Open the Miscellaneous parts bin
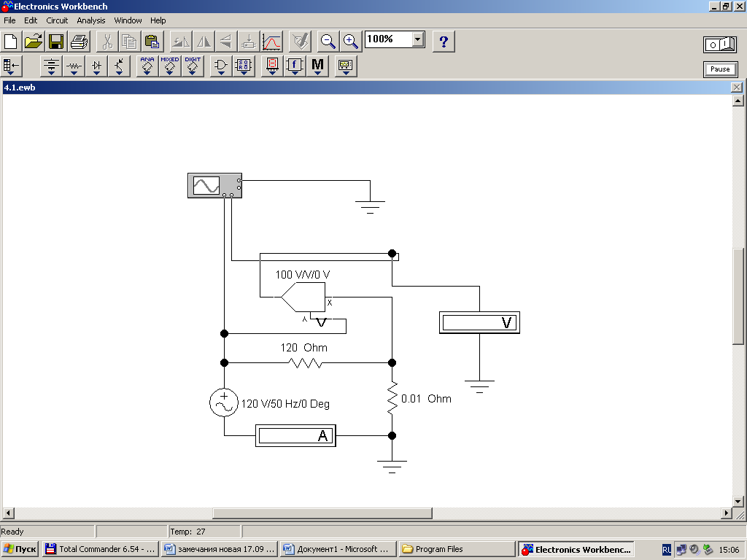The width and height of the screenshot is (747, 560). (x=317, y=66)
